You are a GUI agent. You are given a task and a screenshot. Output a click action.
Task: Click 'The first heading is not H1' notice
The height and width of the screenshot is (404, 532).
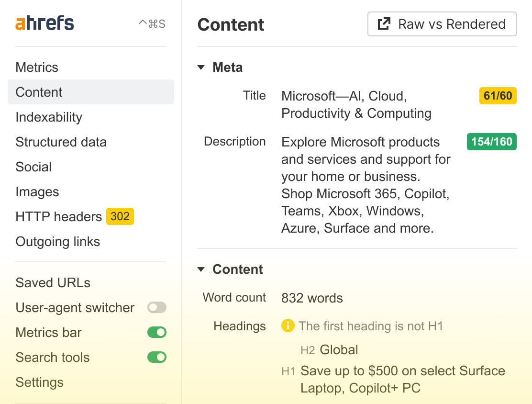coord(371,326)
